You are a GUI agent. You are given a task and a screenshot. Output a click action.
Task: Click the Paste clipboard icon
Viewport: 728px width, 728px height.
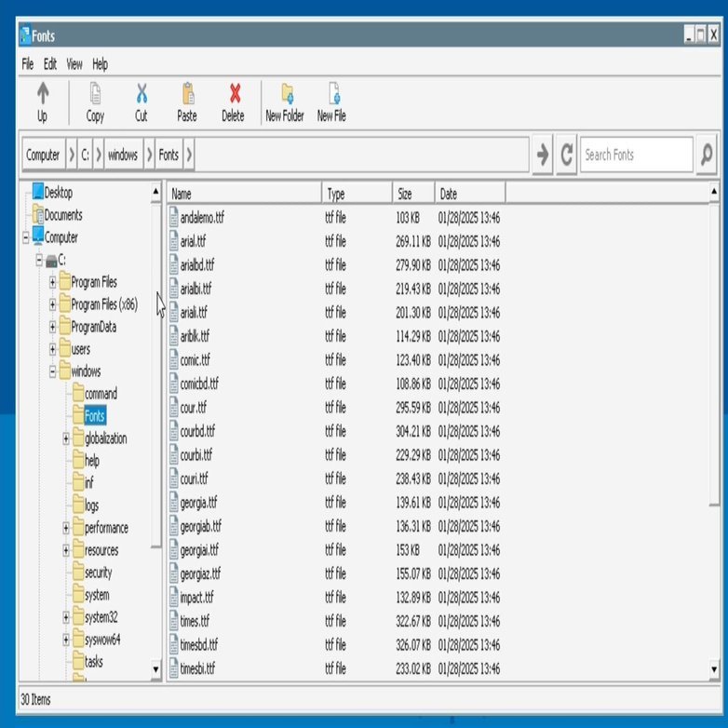click(x=188, y=93)
